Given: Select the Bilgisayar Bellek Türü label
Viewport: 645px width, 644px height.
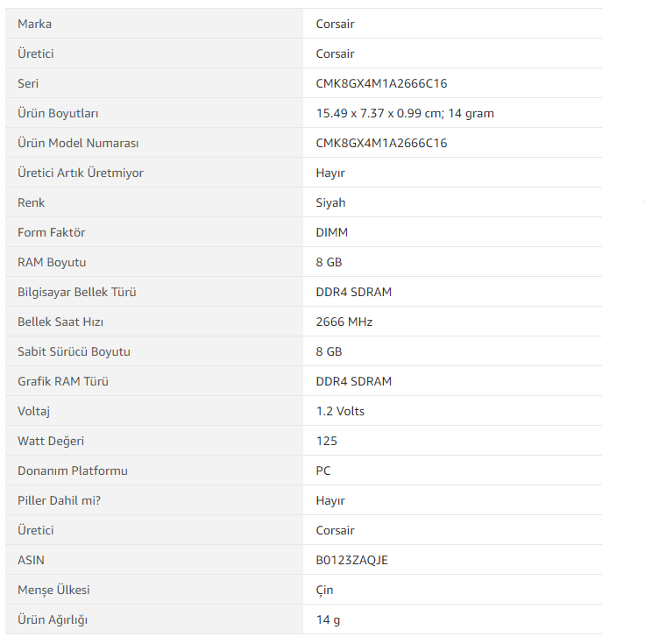Looking at the screenshot, I should click(x=77, y=292).
